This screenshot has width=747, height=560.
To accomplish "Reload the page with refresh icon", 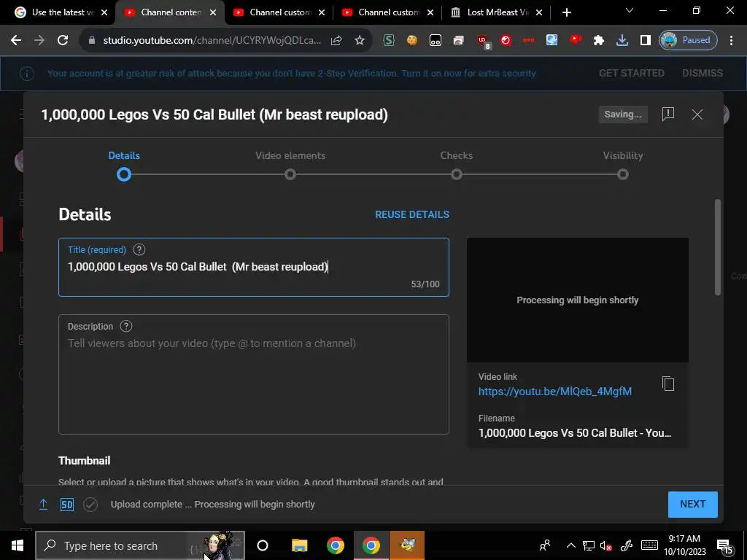I will pyautogui.click(x=63, y=41).
